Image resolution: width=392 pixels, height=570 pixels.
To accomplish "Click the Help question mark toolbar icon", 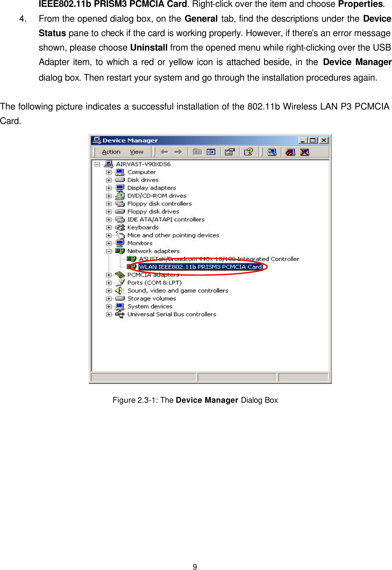I will 249,152.
